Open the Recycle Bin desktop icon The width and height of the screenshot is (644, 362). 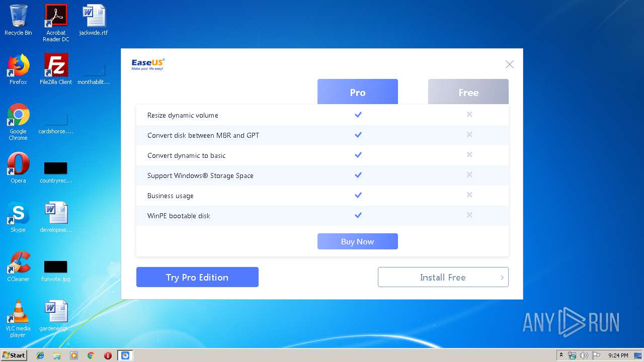(18, 20)
